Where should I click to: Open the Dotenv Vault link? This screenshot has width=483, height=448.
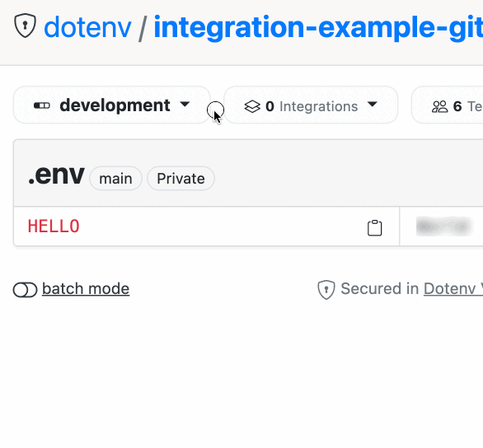pyautogui.click(x=453, y=289)
